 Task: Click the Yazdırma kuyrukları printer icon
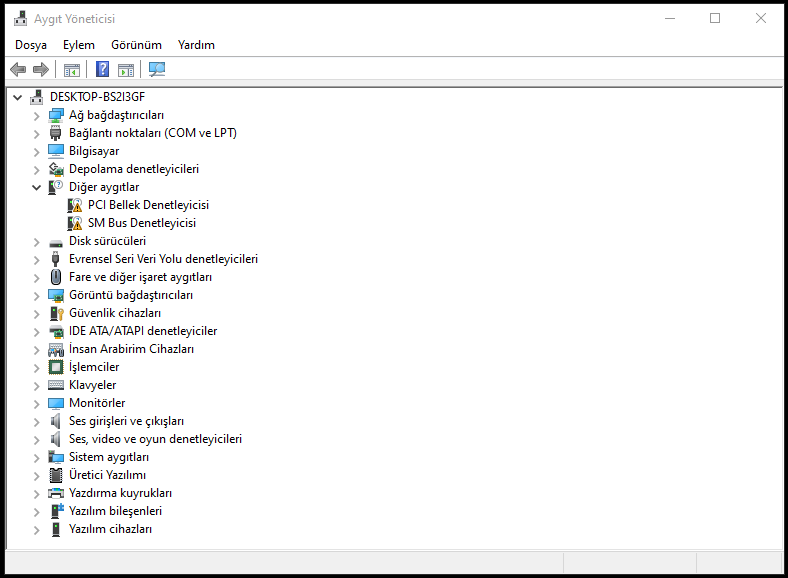(x=56, y=493)
